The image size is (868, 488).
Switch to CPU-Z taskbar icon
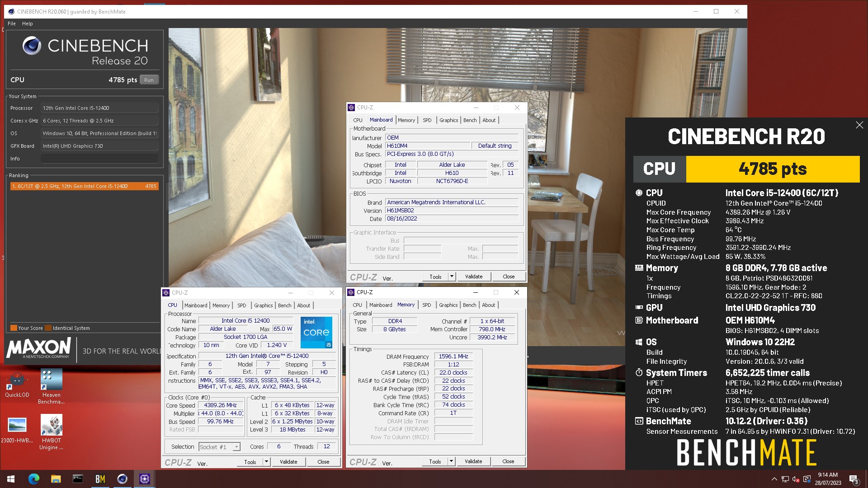click(x=145, y=479)
